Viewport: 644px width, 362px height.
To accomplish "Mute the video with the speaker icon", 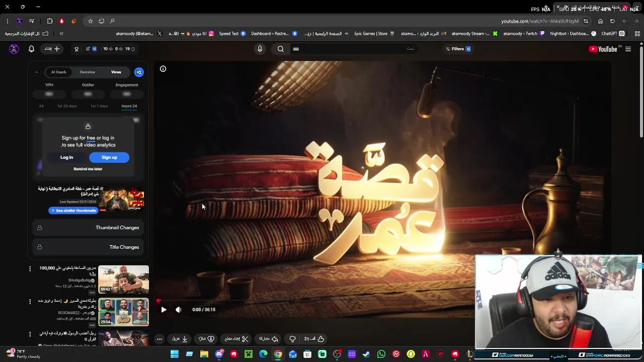I will point(178,310).
